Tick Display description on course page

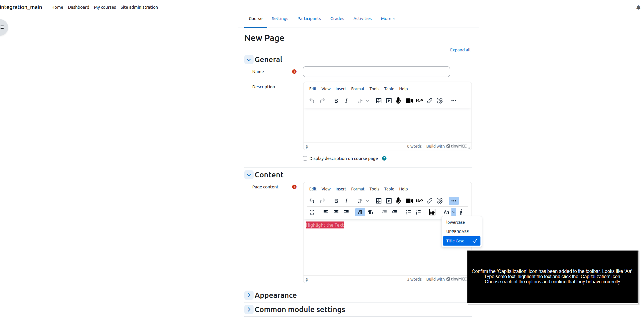[305, 158]
